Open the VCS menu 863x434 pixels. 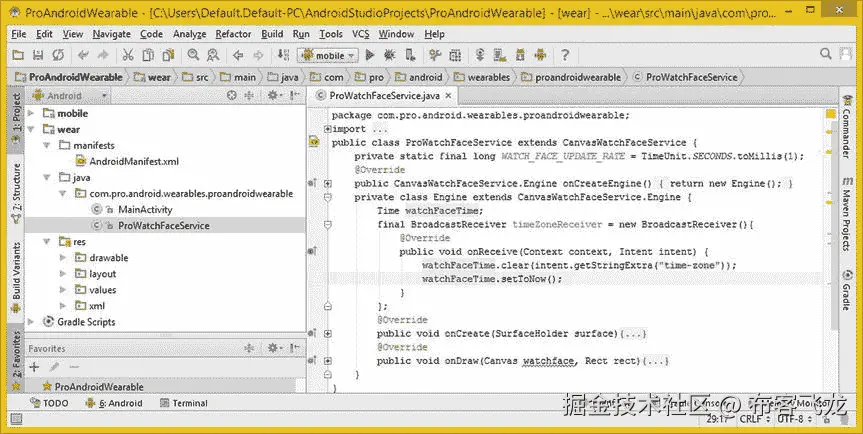pyautogui.click(x=361, y=34)
